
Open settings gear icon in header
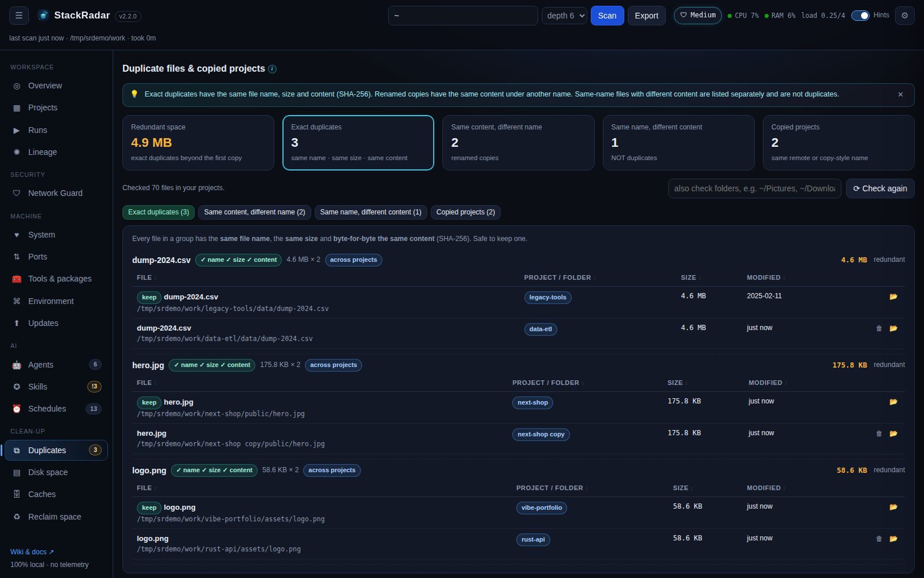click(x=904, y=16)
